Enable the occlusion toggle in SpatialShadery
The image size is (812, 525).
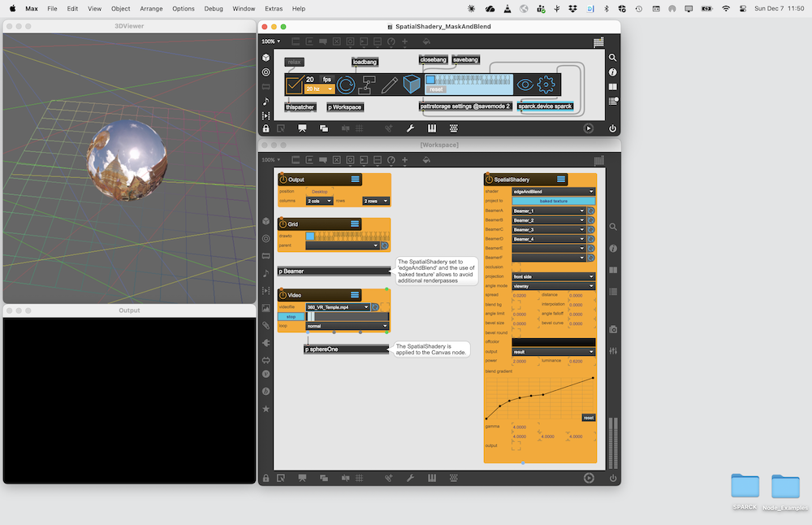tap(516, 267)
